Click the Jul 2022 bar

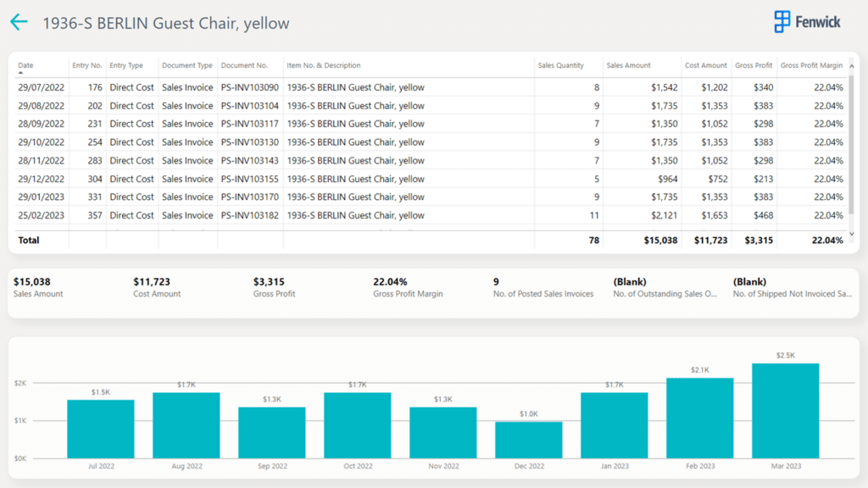(x=101, y=429)
